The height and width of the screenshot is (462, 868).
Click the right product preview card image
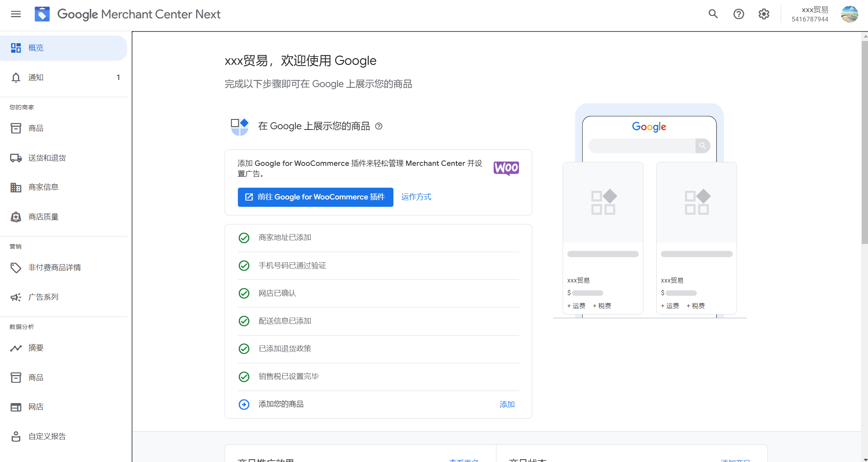point(696,203)
